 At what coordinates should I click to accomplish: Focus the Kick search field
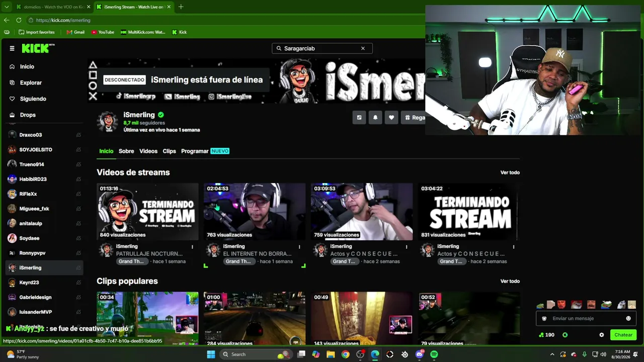(322, 48)
